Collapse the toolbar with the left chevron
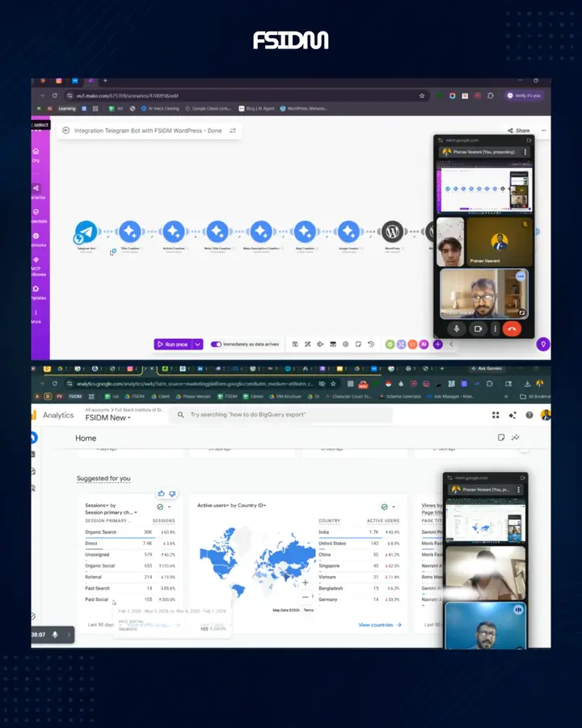Image resolution: width=582 pixels, height=728 pixels. pyautogui.click(x=451, y=345)
